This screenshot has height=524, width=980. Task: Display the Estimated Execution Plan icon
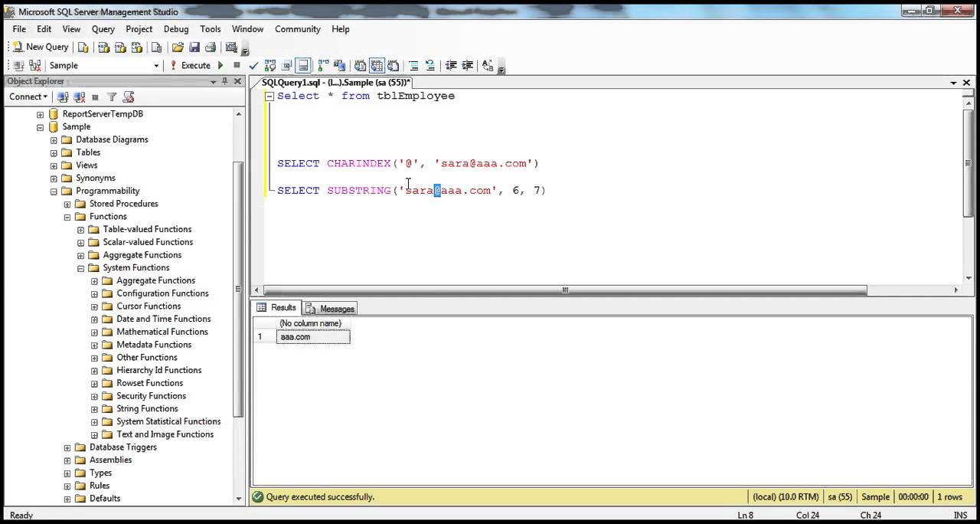(270, 66)
